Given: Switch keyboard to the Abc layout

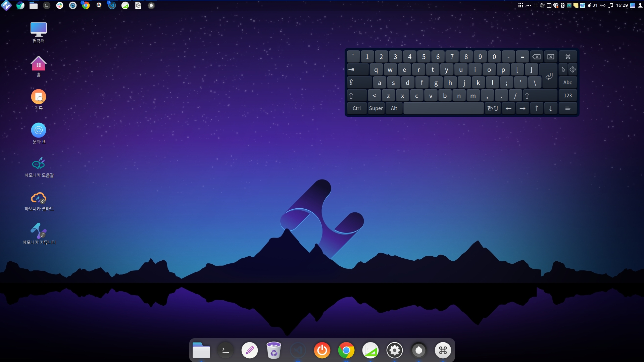Looking at the screenshot, I should click(x=567, y=83).
